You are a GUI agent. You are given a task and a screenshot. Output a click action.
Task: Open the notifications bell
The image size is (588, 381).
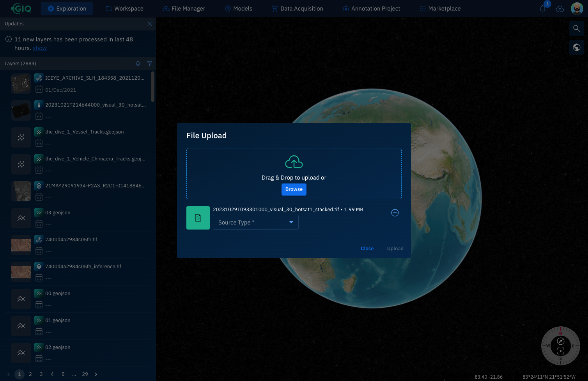click(543, 9)
